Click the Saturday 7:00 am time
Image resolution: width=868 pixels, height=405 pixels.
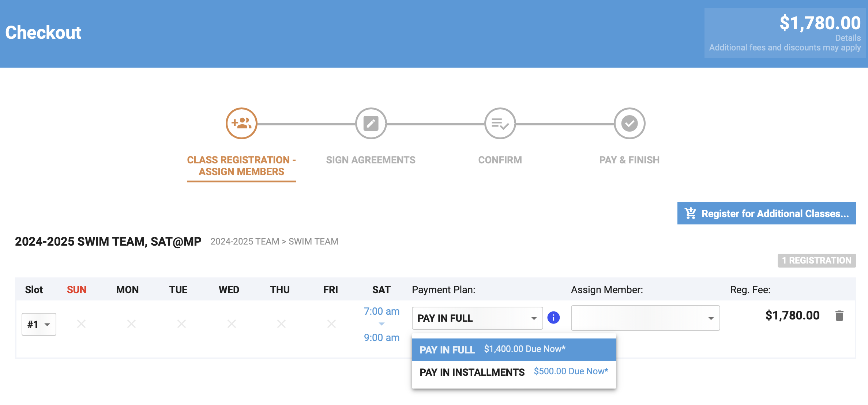tap(382, 311)
